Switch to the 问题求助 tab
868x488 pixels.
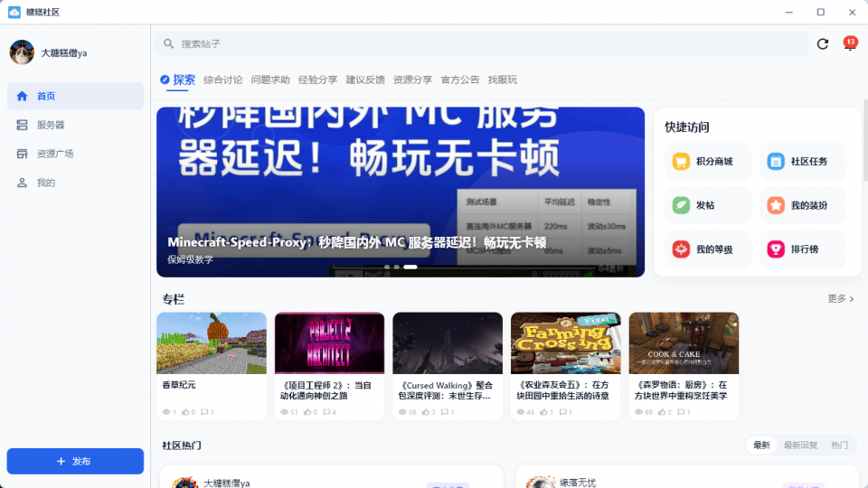pos(270,80)
